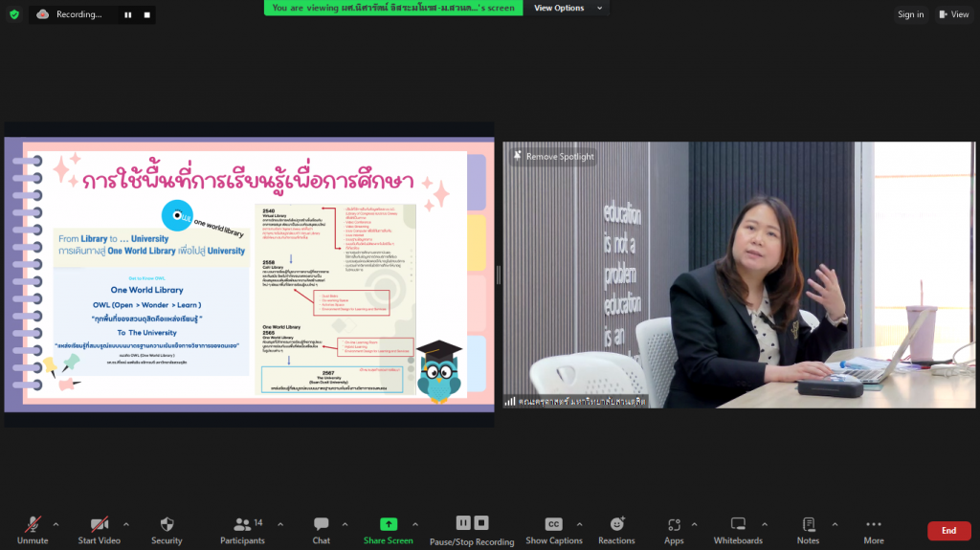Image resolution: width=980 pixels, height=550 pixels.
Task: Open Whiteboards from the toolbar
Action: (738, 525)
